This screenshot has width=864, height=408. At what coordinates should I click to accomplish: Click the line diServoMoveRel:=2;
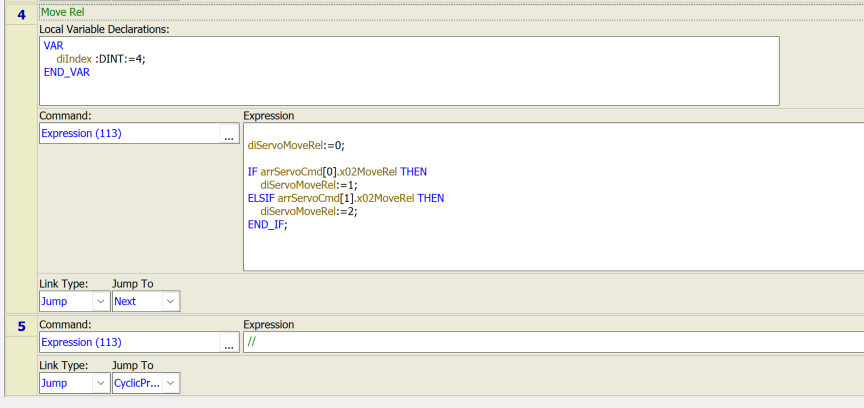tap(309, 212)
